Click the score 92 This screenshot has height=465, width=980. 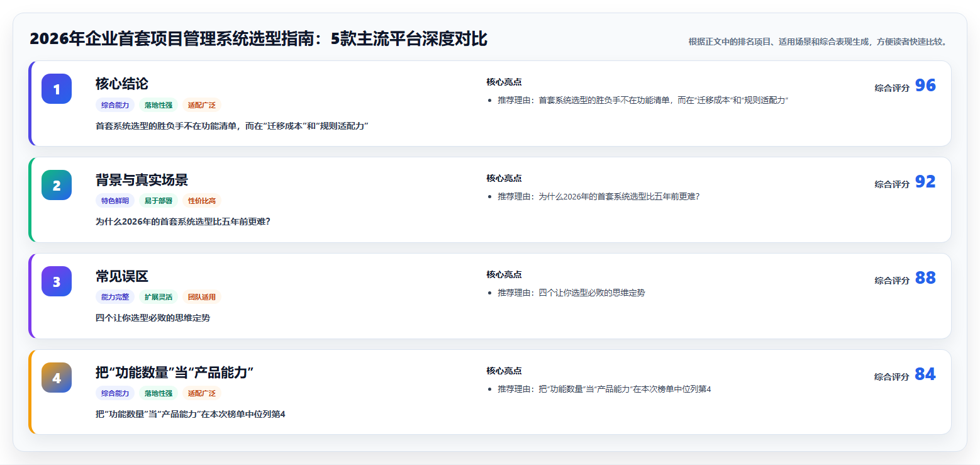click(x=925, y=182)
